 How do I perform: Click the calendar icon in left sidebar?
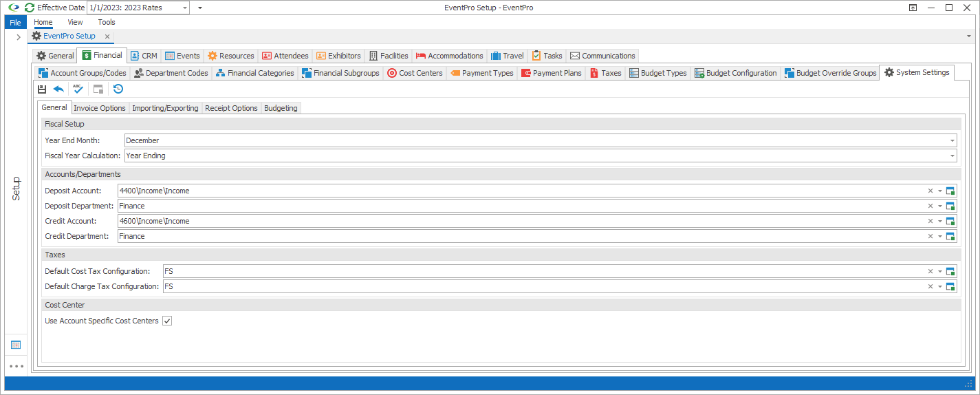(16, 345)
